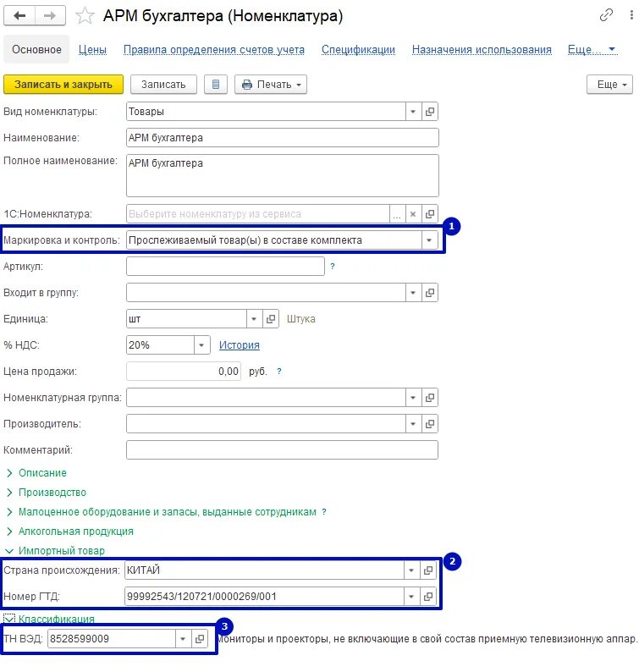The width and height of the screenshot is (639, 672).
Task: Open ТН ВЭД dropdown arrow
Action: pyautogui.click(x=183, y=639)
